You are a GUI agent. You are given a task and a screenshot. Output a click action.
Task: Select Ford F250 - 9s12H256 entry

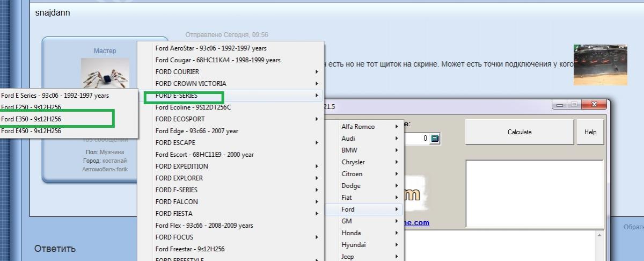coord(69,107)
